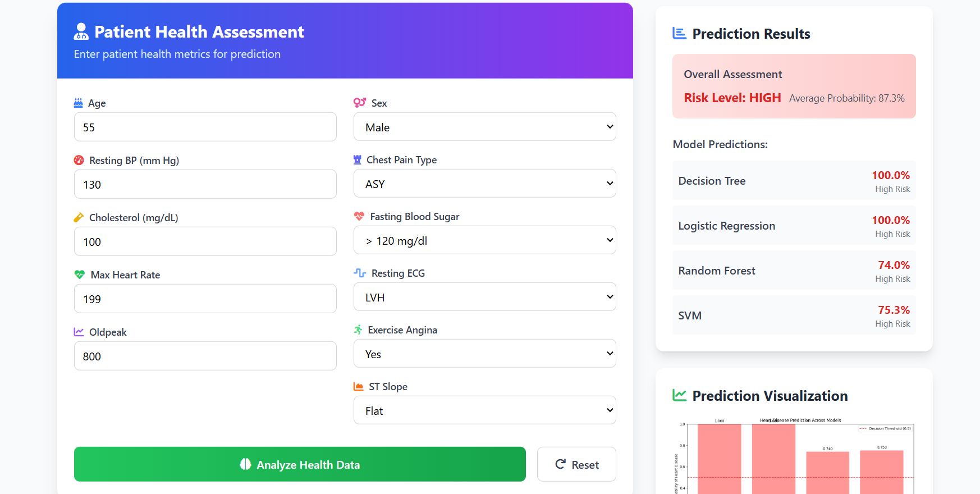
Task: Click the doctor icon beside Patient Health Assessment
Action: [81, 32]
